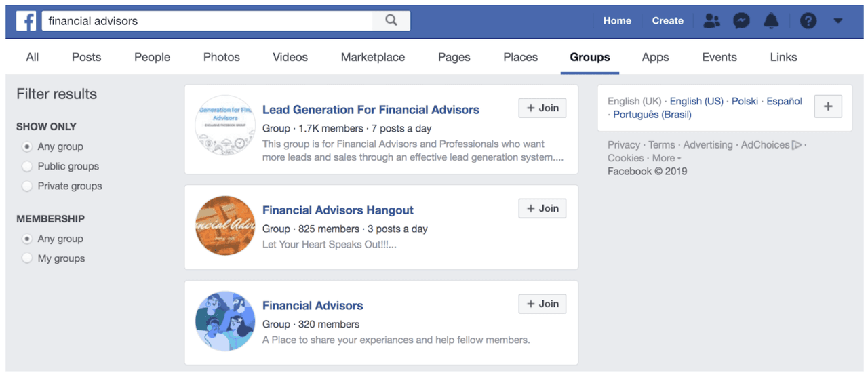868x375 pixels.
Task: Open Lead Generation For Financial Advisors link
Action: [x=370, y=110]
